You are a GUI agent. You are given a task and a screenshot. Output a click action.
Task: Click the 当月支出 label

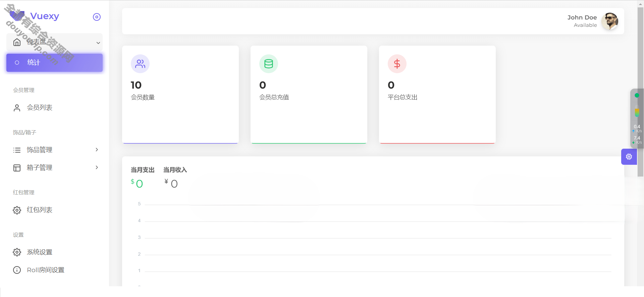(143, 170)
